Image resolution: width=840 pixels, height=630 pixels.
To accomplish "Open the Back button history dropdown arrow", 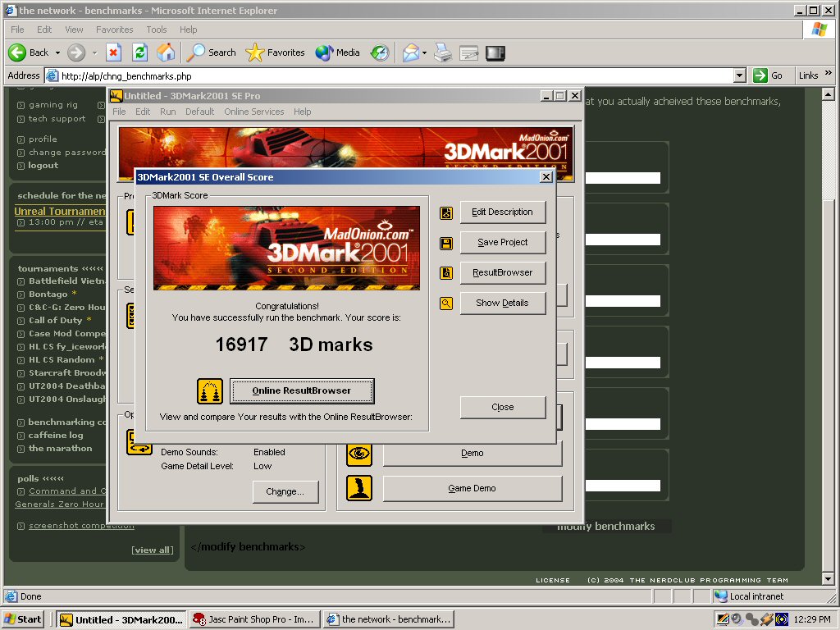I will point(57,53).
